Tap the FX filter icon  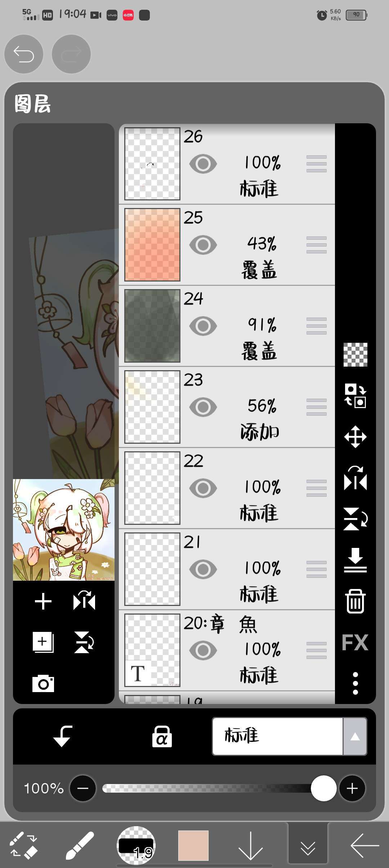(x=355, y=642)
